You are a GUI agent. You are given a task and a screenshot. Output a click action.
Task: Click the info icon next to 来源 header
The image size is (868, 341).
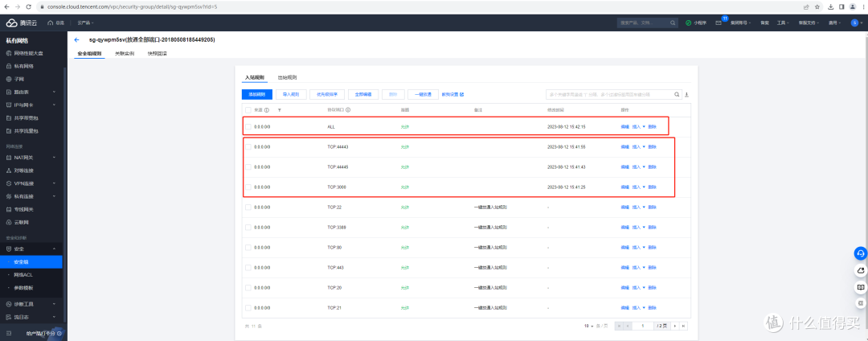point(266,110)
